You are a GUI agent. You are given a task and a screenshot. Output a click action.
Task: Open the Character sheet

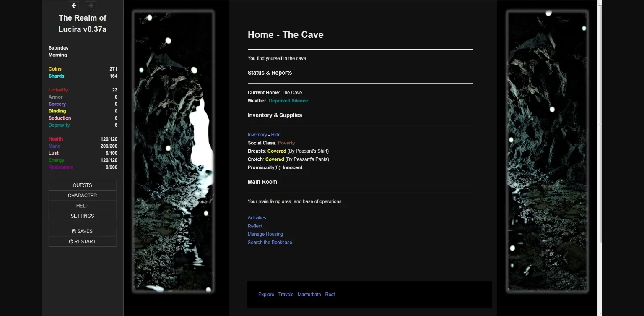pos(82,196)
